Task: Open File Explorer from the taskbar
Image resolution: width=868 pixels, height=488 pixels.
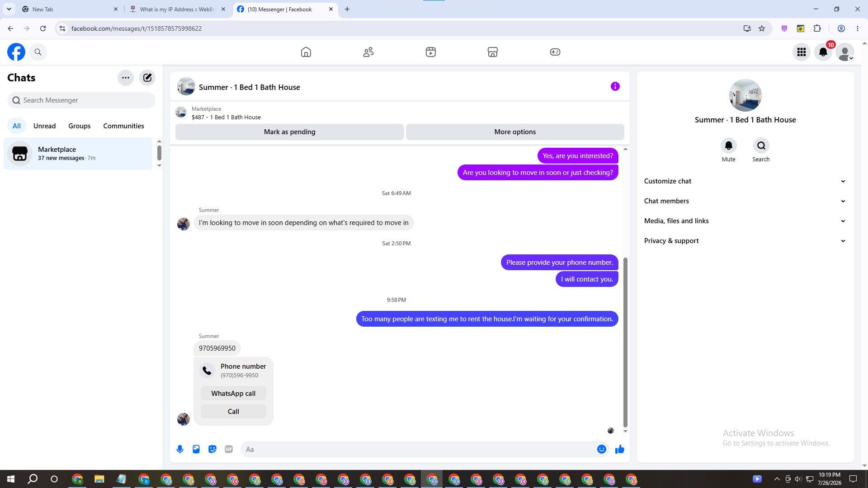Action: pos(99,479)
